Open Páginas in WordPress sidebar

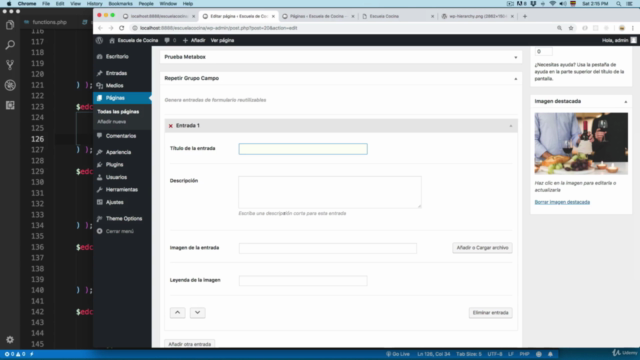click(x=122, y=98)
